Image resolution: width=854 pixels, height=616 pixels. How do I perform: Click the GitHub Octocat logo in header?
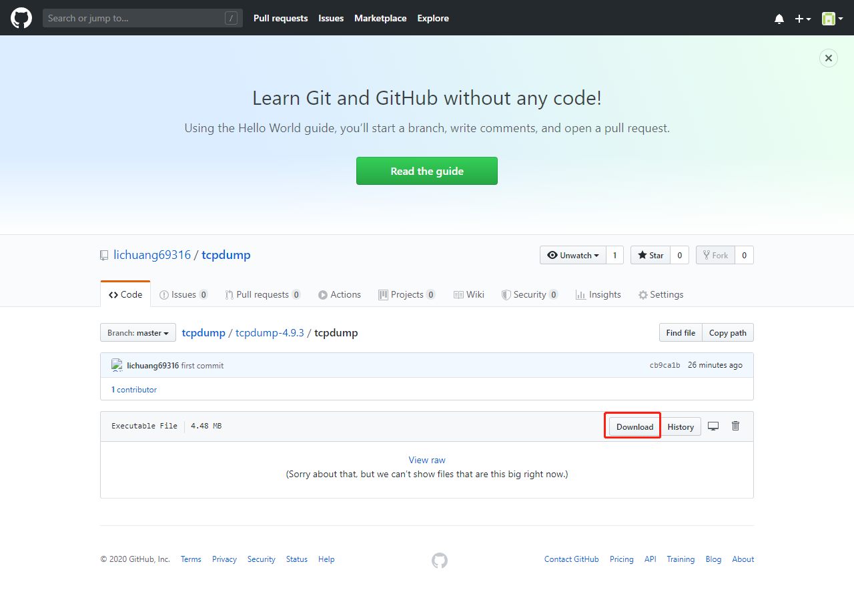pos(21,18)
